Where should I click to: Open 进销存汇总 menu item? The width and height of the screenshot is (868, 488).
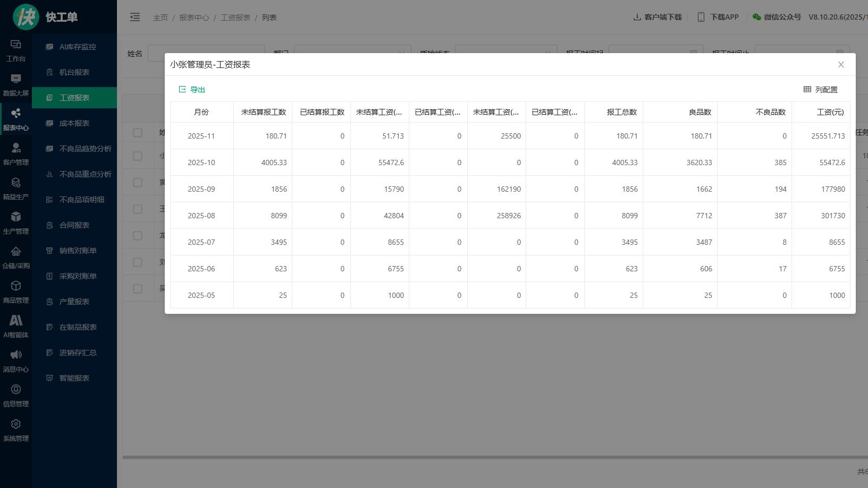74,353
